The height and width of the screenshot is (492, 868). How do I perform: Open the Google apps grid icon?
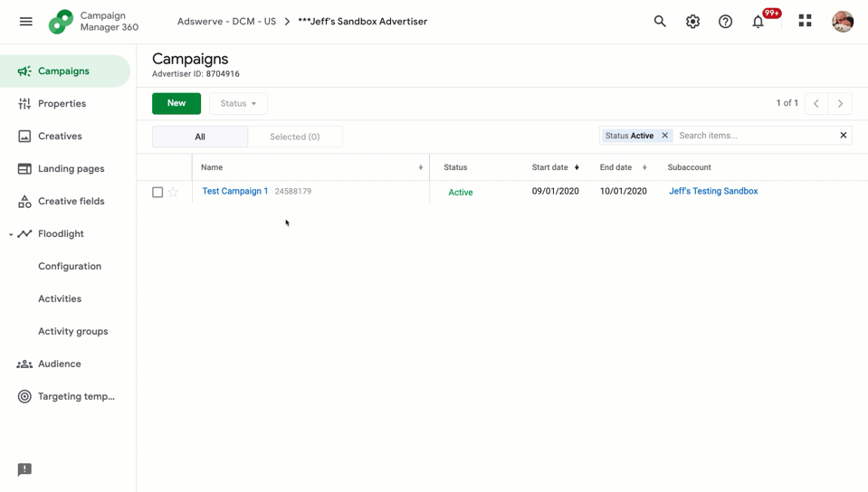click(x=805, y=21)
